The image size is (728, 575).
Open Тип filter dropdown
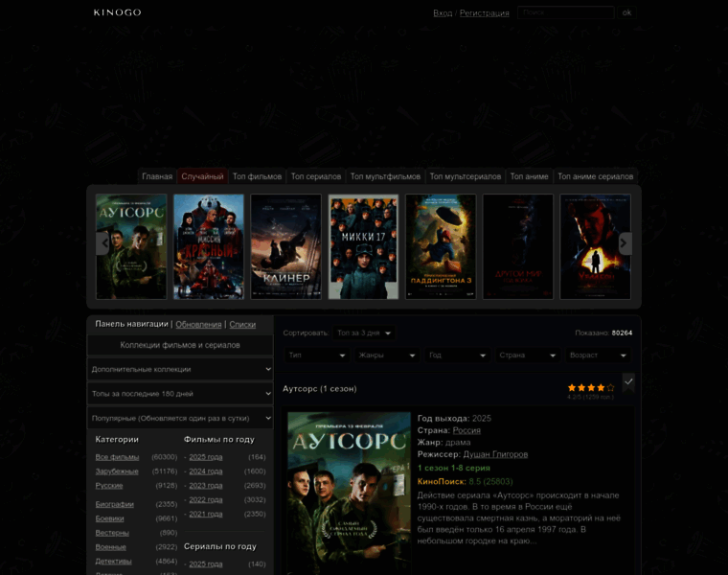coord(317,356)
